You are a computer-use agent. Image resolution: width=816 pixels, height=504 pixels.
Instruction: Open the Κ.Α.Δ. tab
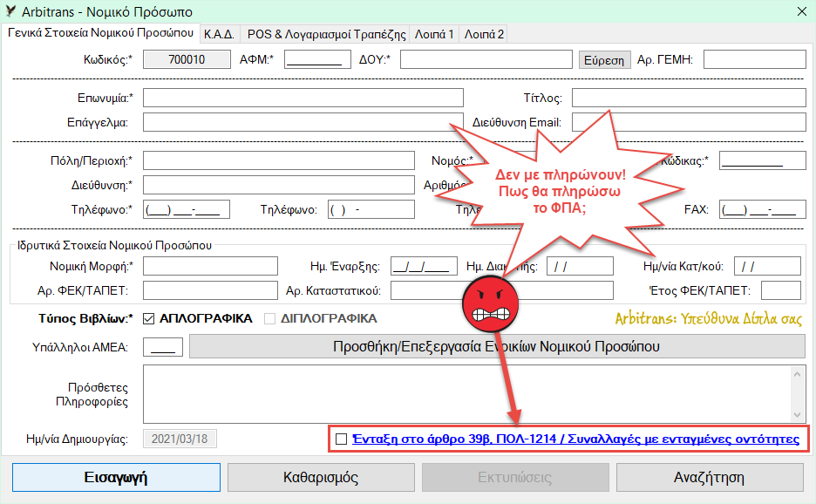point(219,34)
